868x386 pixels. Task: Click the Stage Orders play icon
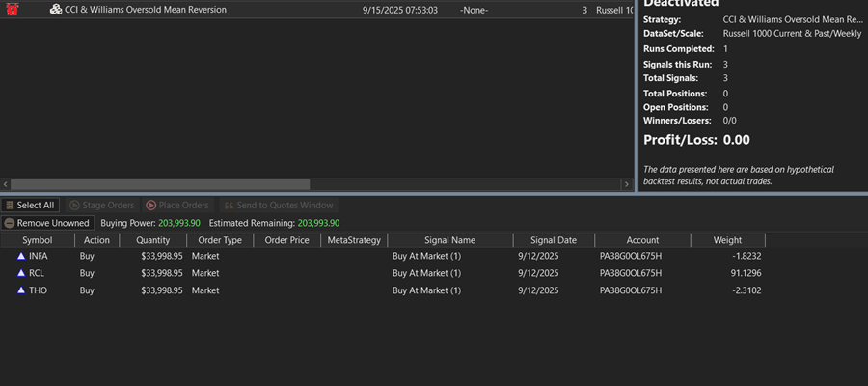[x=75, y=205]
